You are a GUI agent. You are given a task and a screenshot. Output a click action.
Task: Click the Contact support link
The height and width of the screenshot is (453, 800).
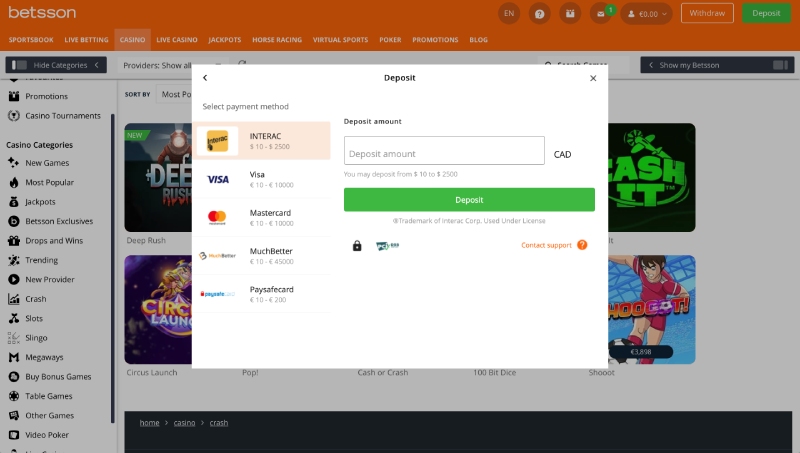coord(546,245)
